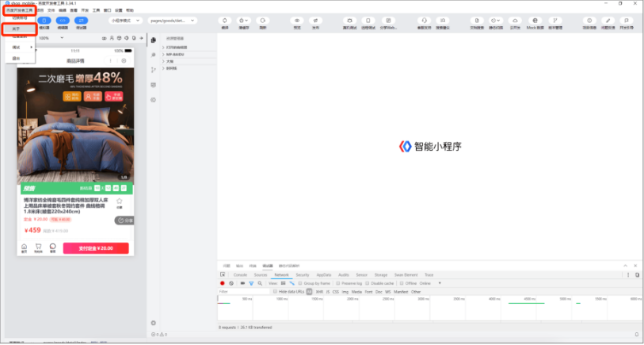Screen dimensions: 644x345
Task: Click the developer guide flag icon
Action: click(x=627, y=21)
